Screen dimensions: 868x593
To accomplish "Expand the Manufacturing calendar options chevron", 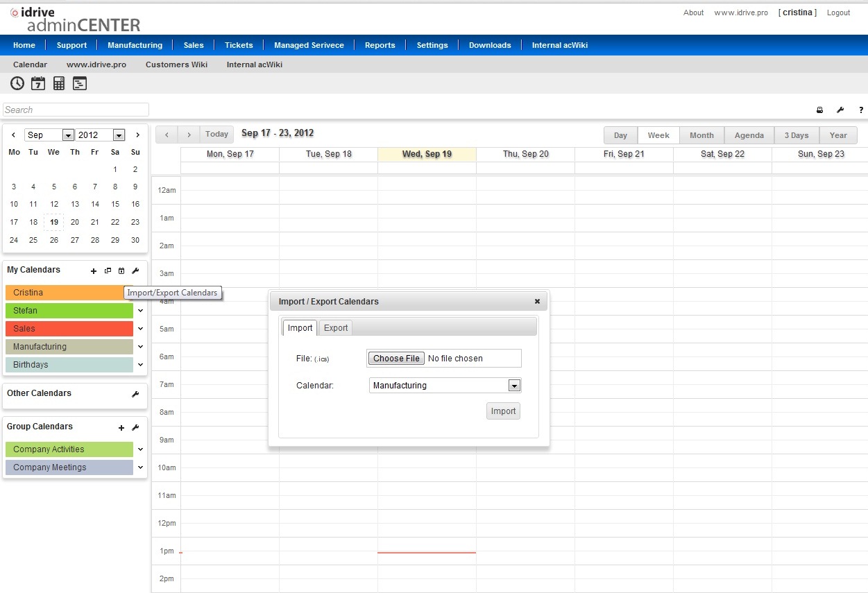I will click(x=140, y=347).
